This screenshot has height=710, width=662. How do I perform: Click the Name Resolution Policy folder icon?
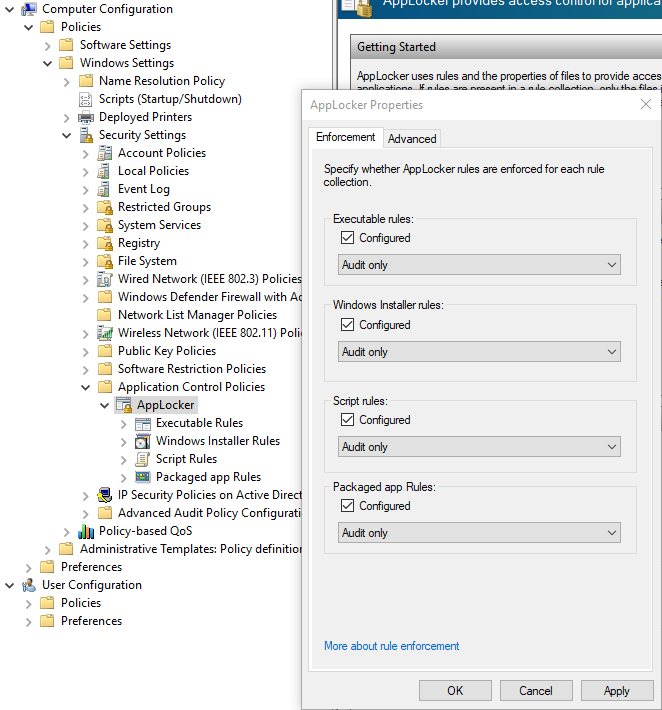pos(86,81)
